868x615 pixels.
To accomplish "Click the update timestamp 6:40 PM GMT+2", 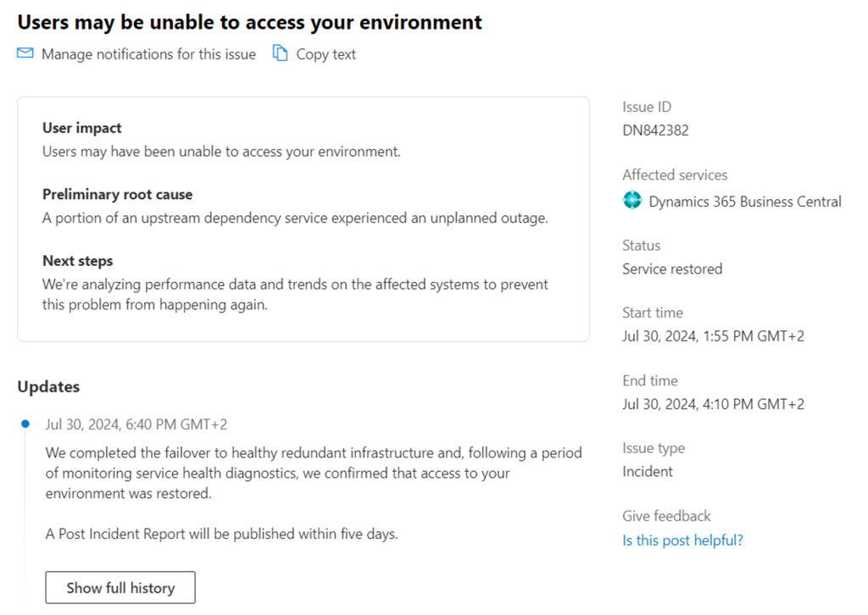I will click(x=136, y=424).
